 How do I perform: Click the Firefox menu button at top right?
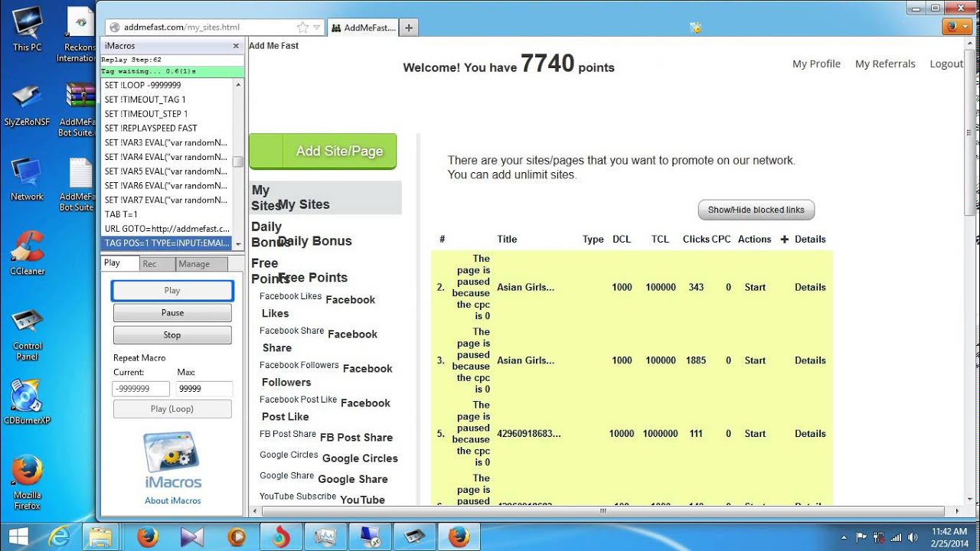tap(957, 27)
